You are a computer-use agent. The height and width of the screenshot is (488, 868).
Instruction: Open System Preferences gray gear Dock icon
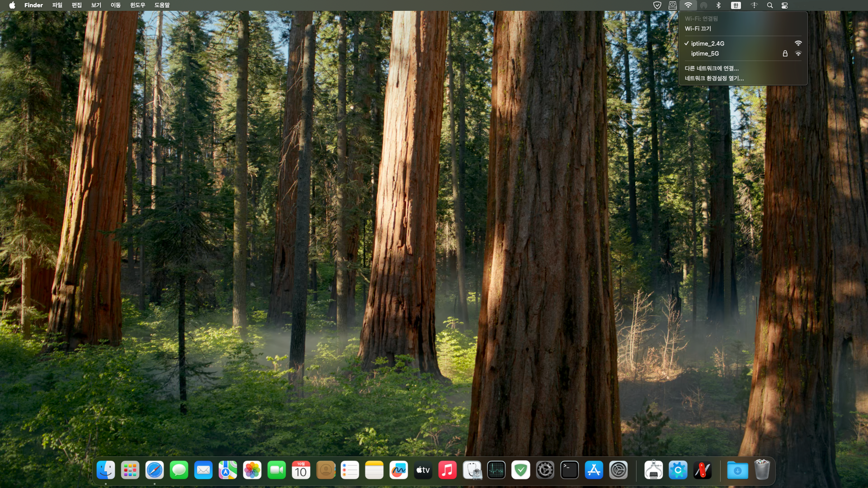click(x=618, y=470)
